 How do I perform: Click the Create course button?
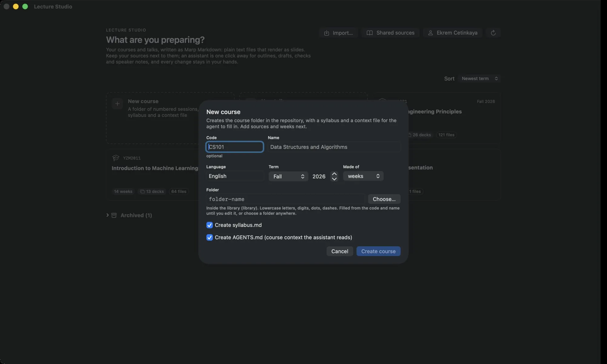click(x=378, y=251)
